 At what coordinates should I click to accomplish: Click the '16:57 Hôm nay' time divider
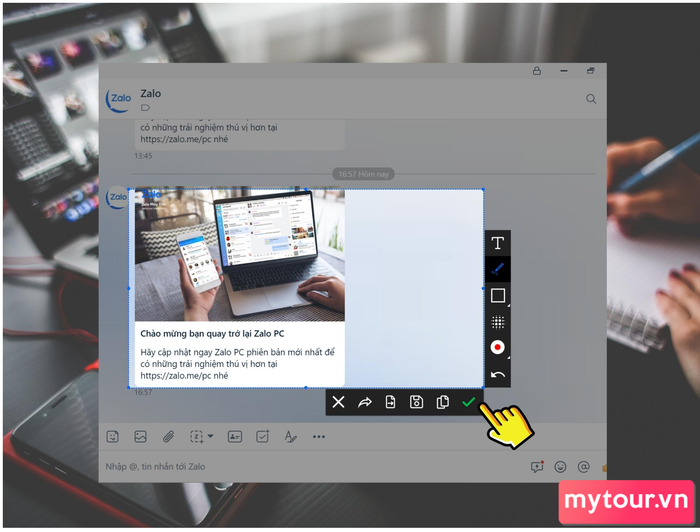(x=363, y=174)
